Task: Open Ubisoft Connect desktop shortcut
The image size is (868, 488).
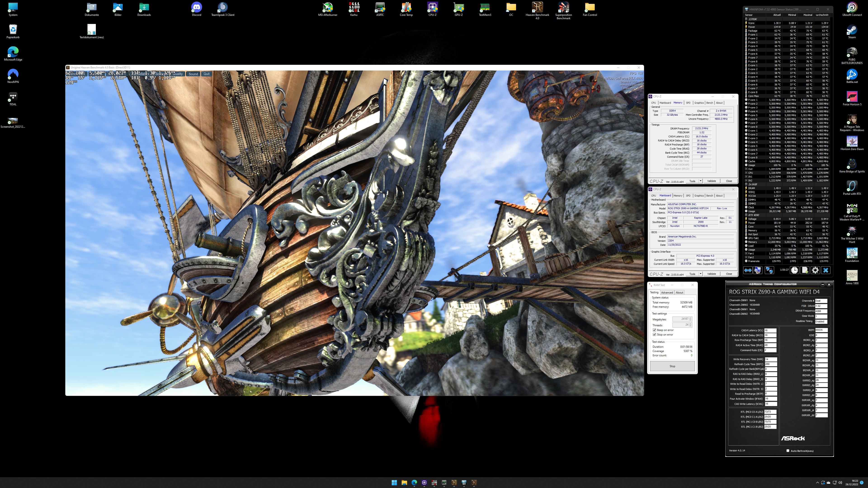Action: pyautogui.click(x=852, y=9)
